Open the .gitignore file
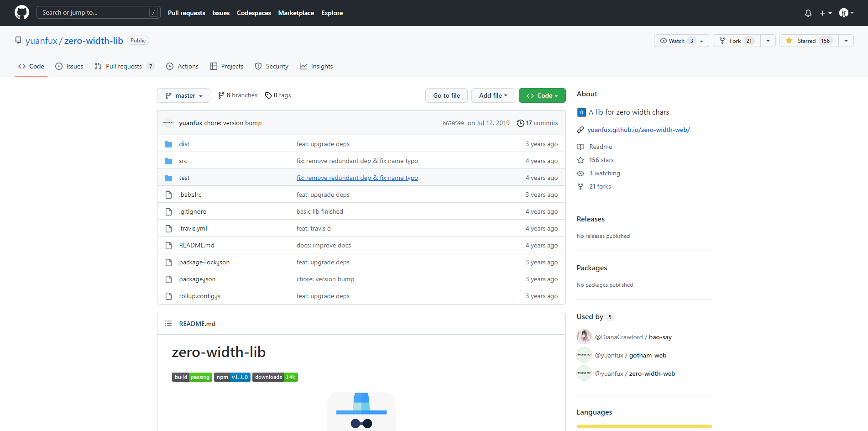868x431 pixels. tap(193, 211)
